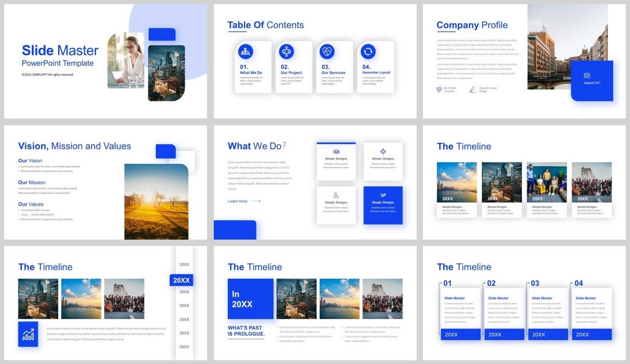Click the four-way arrows icon in Simple Designs card
The width and height of the screenshot is (630, 364).
pos(383,152)
